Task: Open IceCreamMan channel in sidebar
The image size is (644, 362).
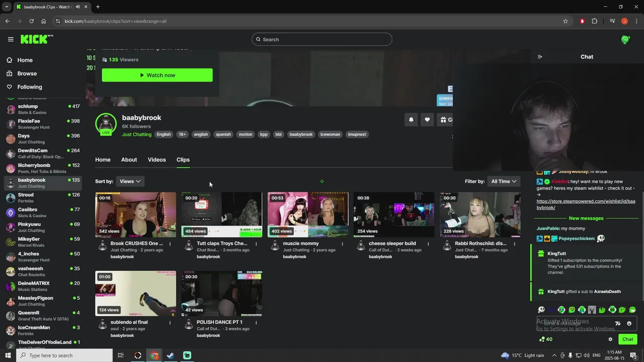Action: point(43,330)
